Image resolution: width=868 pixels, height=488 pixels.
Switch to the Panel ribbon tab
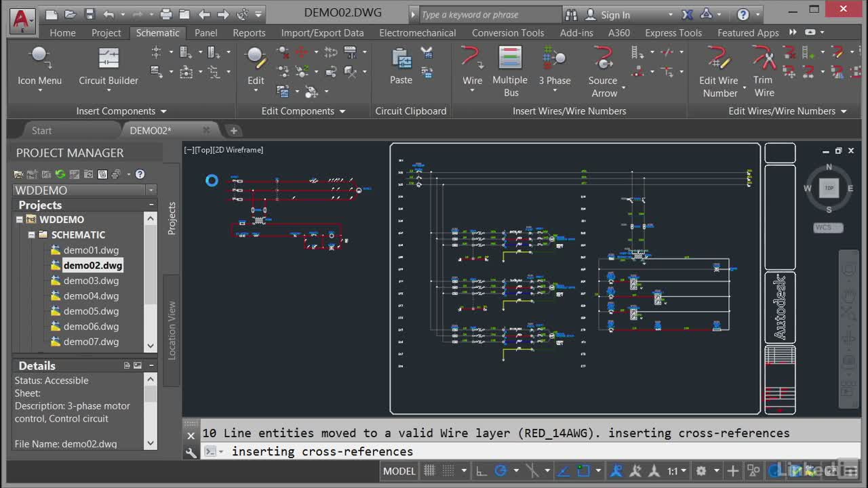point(205,33)
